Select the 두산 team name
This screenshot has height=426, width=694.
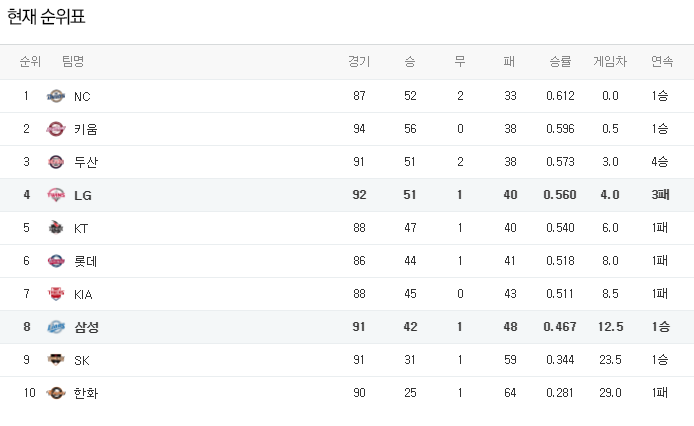pyautogui.click(x=86, y=162)
